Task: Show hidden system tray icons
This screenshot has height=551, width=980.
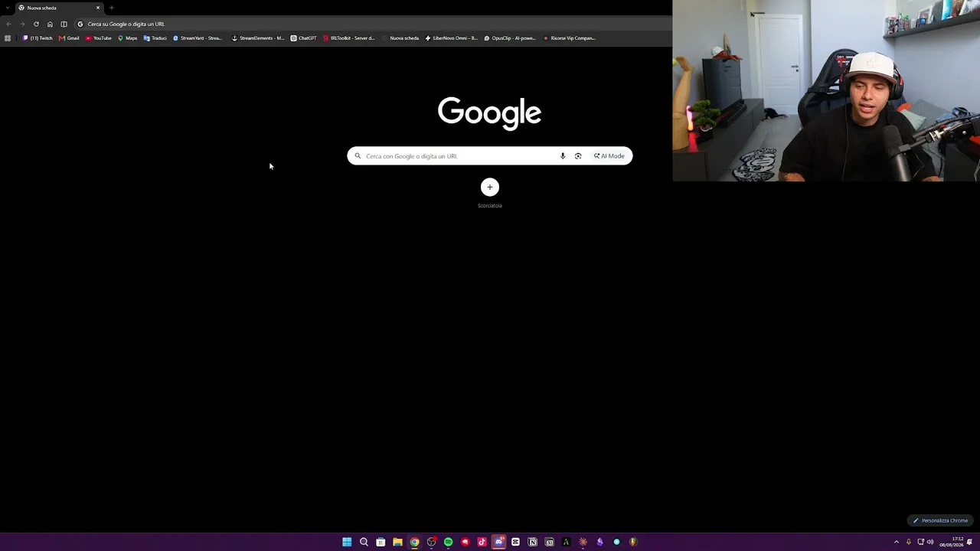Action: pyautogui.click(x=897, y=542)
